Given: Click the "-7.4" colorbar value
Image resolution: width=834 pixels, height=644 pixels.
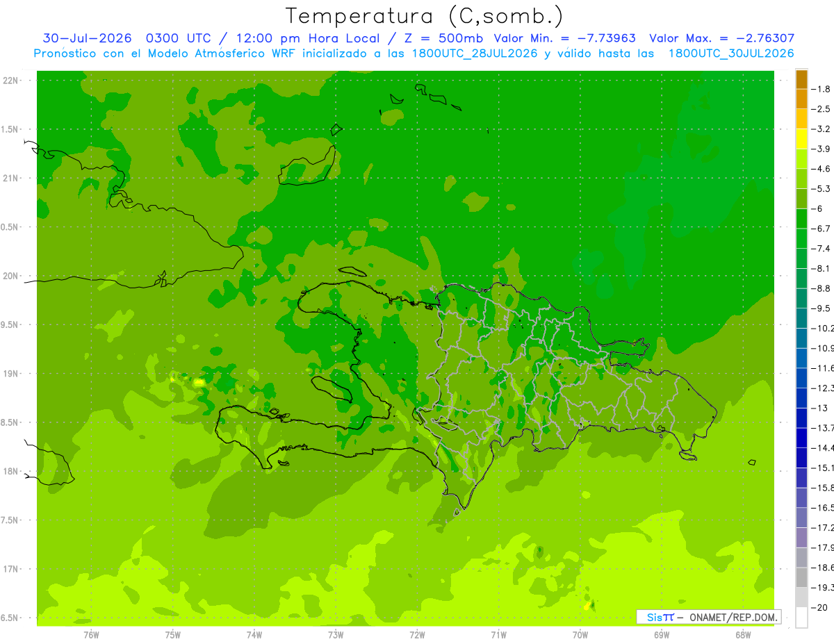Looking at the screenshot, I should point(821,248).
